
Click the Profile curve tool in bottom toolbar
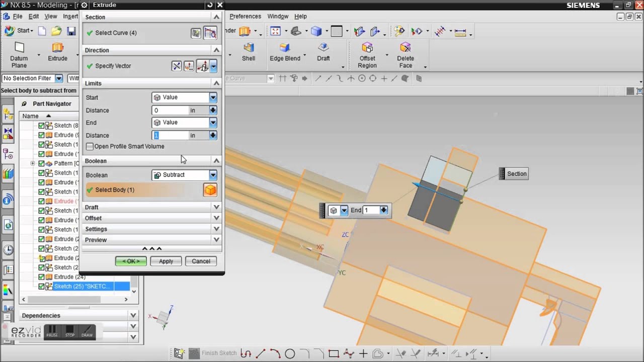[x=246, y=353]
